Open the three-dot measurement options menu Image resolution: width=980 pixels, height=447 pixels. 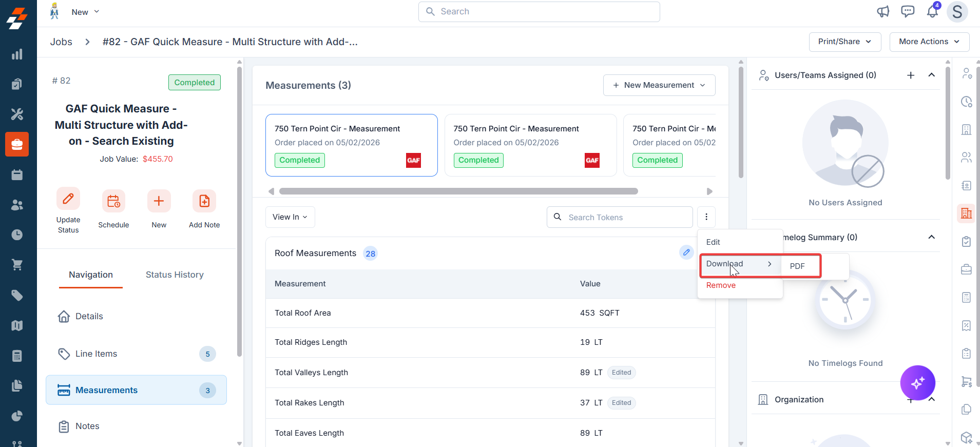706,217
